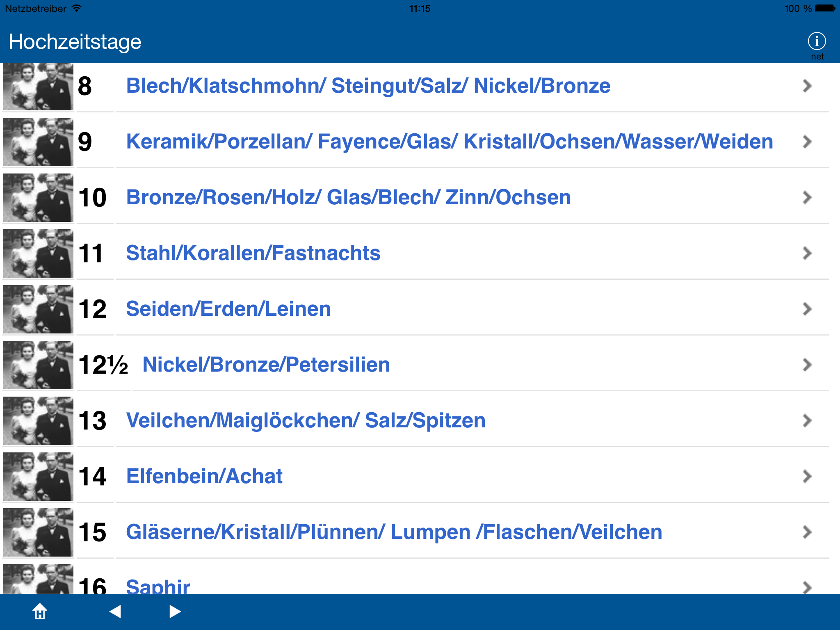The image size is (840, 630).
Task: Open the info icon in the header
Action: click(817, 41)
